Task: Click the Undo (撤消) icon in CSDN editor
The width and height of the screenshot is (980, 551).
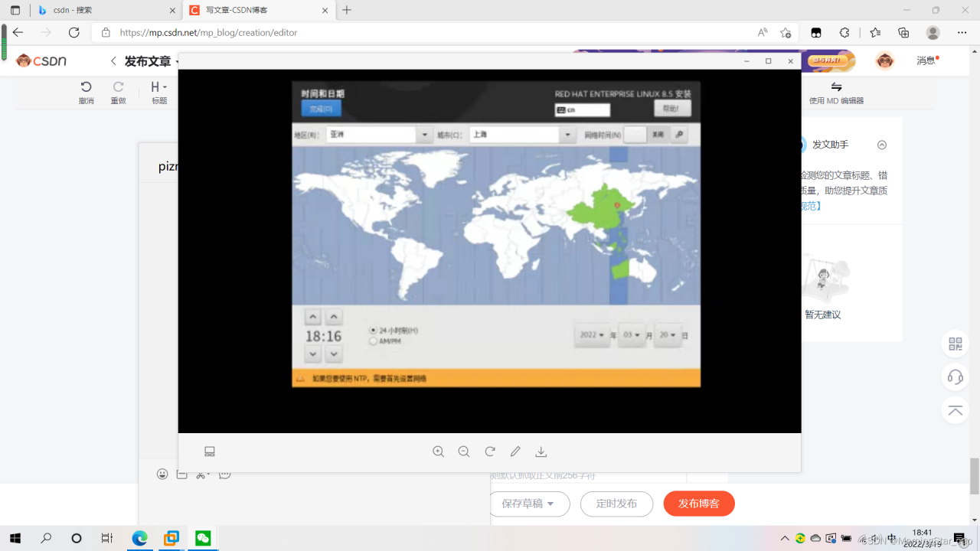Action: point(87,87)
